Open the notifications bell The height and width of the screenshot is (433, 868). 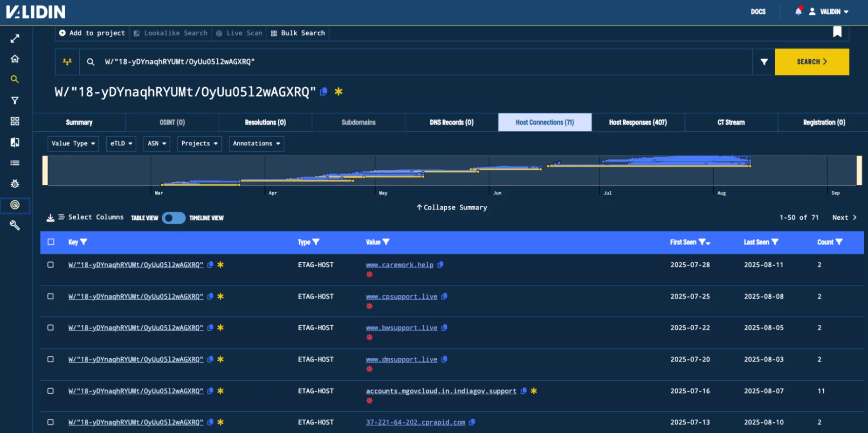click(x=798, y=11)
